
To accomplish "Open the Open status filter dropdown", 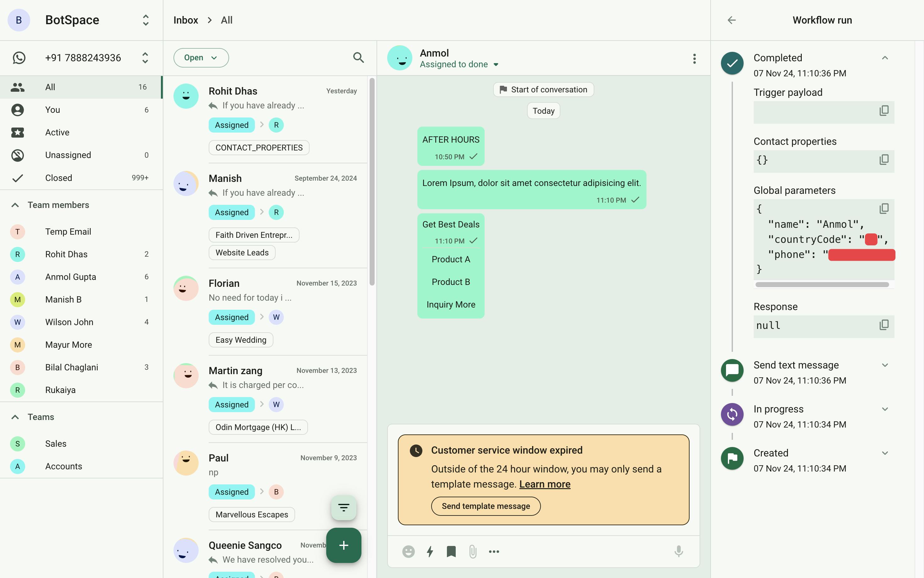I will pyautogui.click(x=201, y=58).
